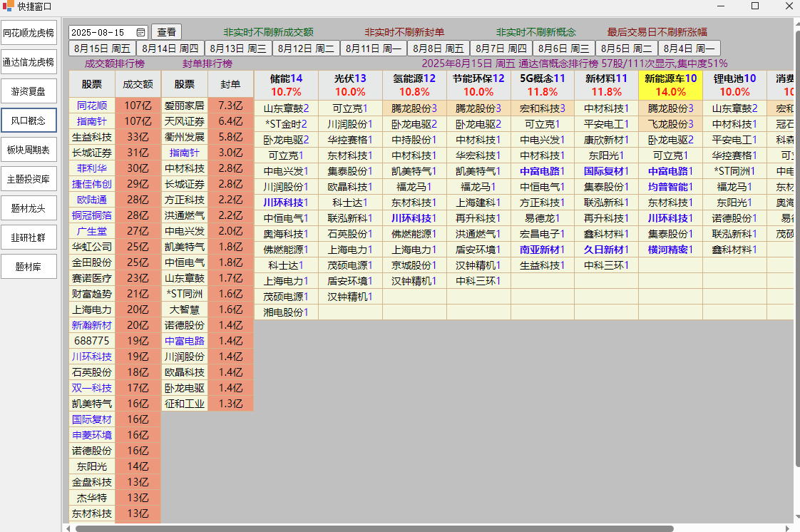Open 同花顺龙虎榜 in the sidebar

(x=29, y=33)
